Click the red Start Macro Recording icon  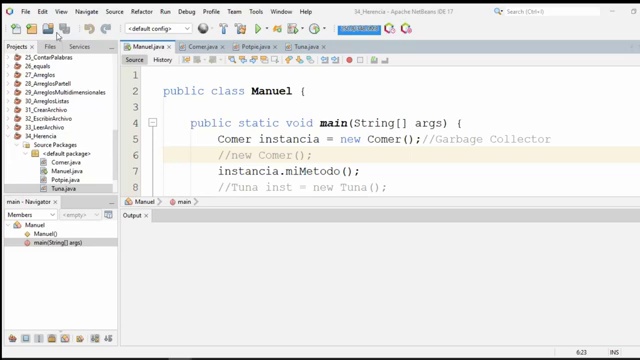pos(349,60)
